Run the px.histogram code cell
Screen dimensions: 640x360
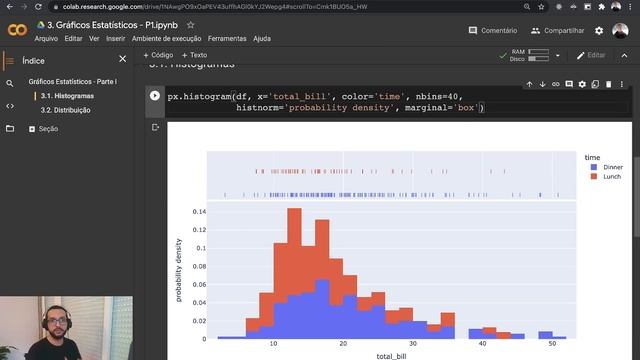[155, 96]
